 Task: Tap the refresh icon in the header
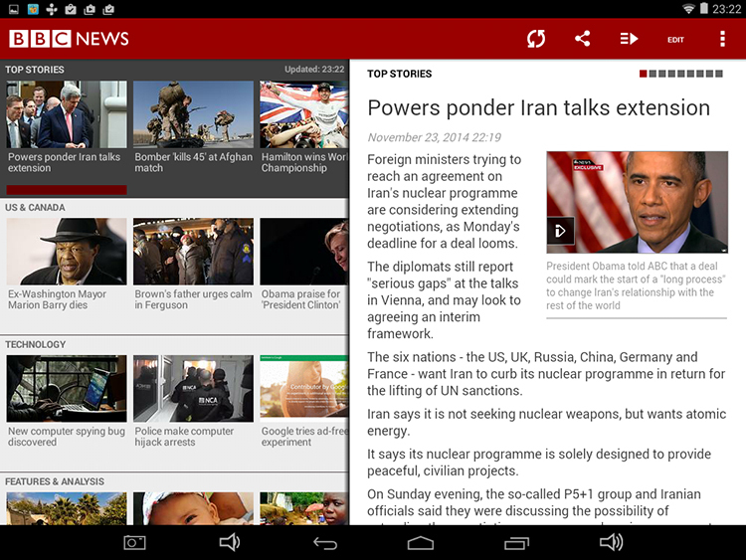(x=536, y=39)
